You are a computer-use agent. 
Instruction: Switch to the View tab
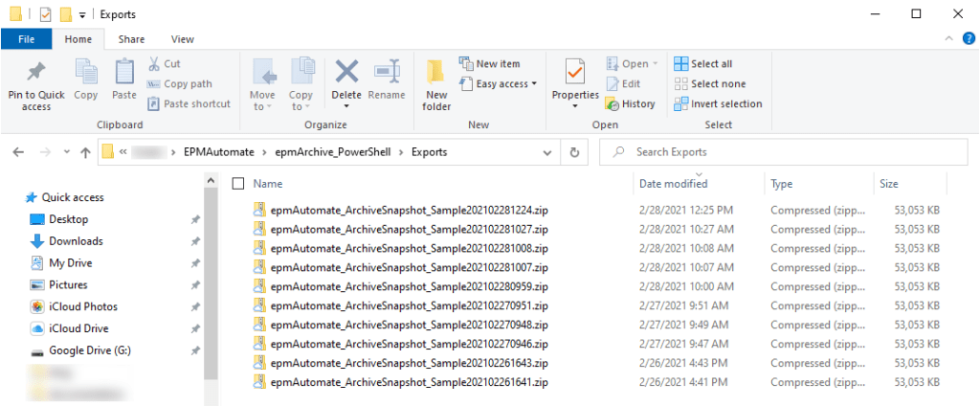tap(182, 39)
